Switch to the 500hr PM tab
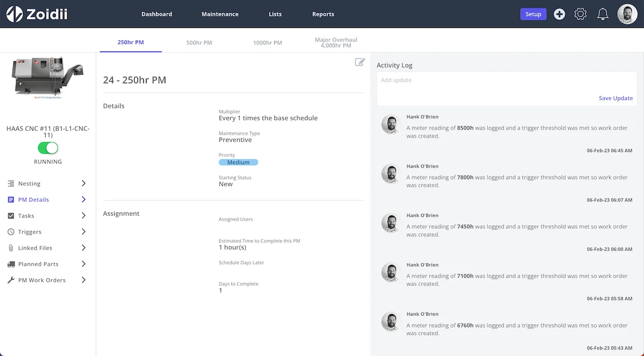 point(199,43)
